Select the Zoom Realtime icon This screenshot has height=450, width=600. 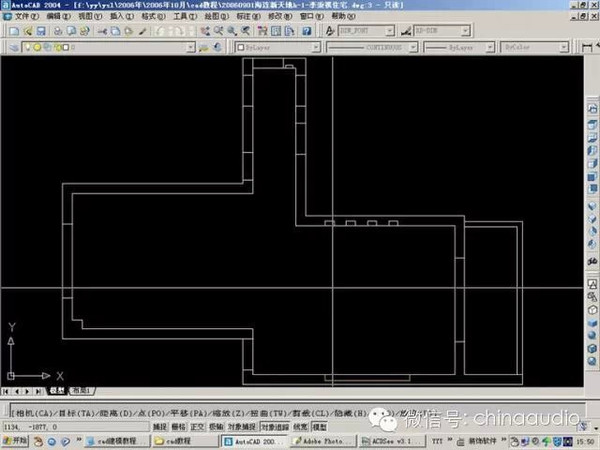point(218,31)
